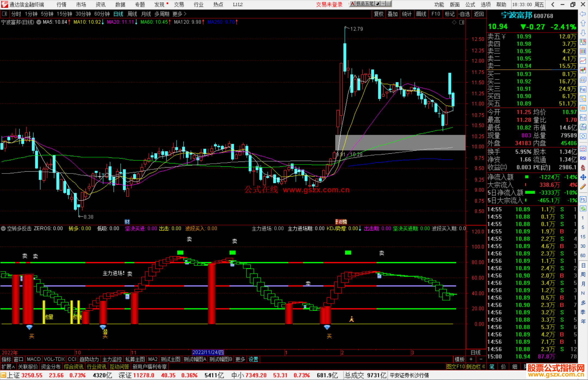Click the blue left arrow sidebar icon
The width and height of the screenshot is (588, 380).
[583, 14]
